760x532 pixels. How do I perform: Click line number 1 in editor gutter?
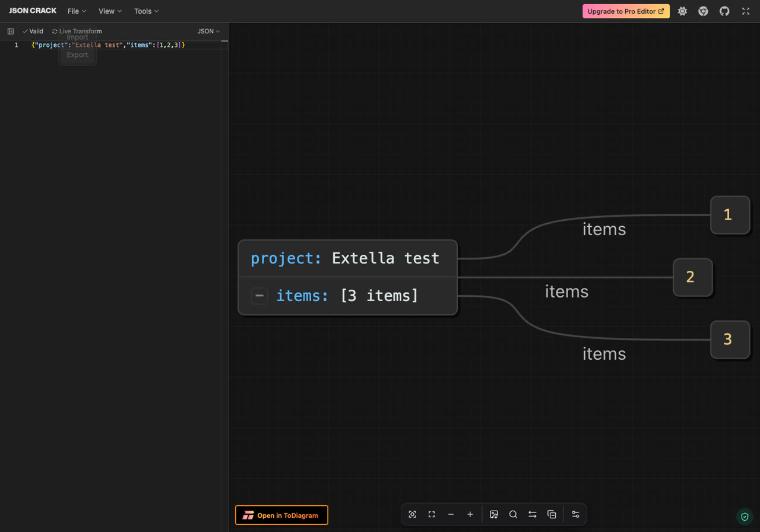click(16, 45)
